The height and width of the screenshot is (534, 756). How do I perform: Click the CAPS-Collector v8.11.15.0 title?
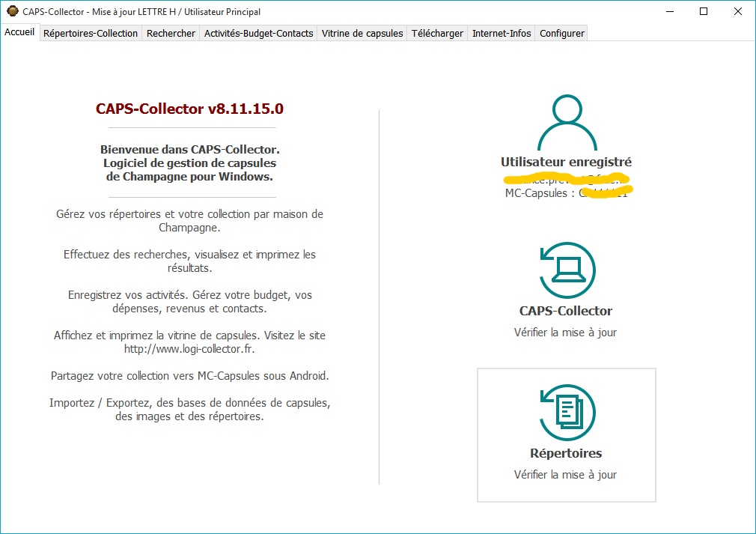coord(189,109)
